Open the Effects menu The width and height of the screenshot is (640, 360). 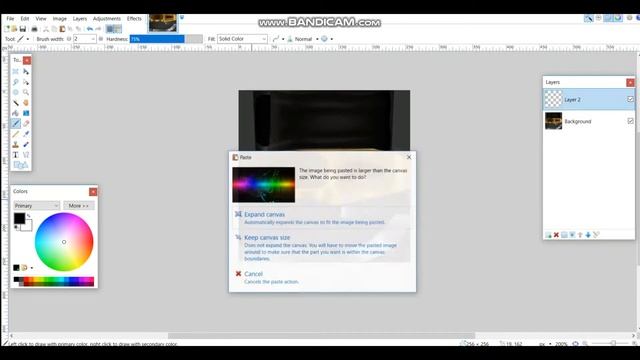pyautogui.click(x=134, y=19)
